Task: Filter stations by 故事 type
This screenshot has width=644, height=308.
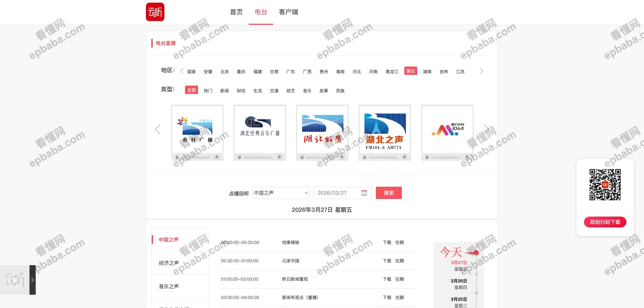Action: (324, 91)
